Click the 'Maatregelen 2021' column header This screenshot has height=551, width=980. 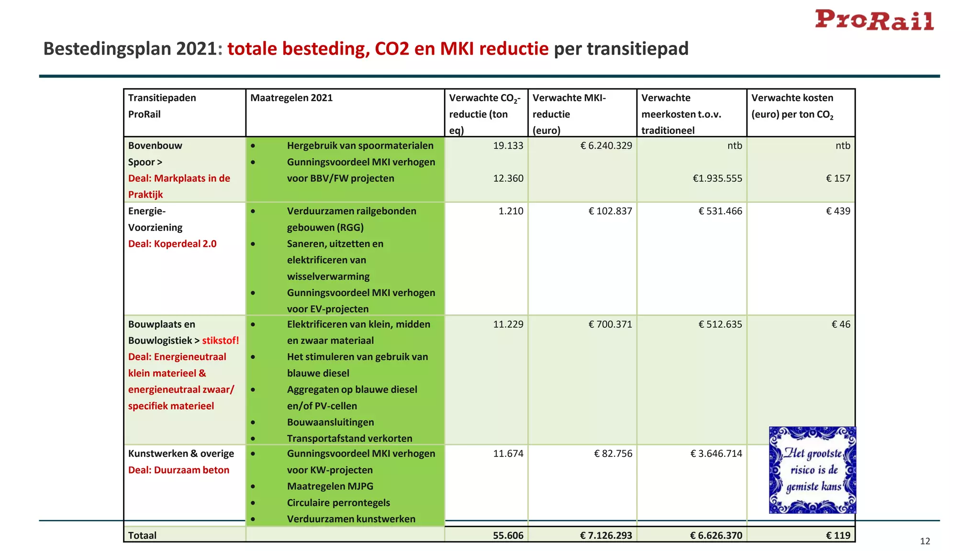[291, 98]
